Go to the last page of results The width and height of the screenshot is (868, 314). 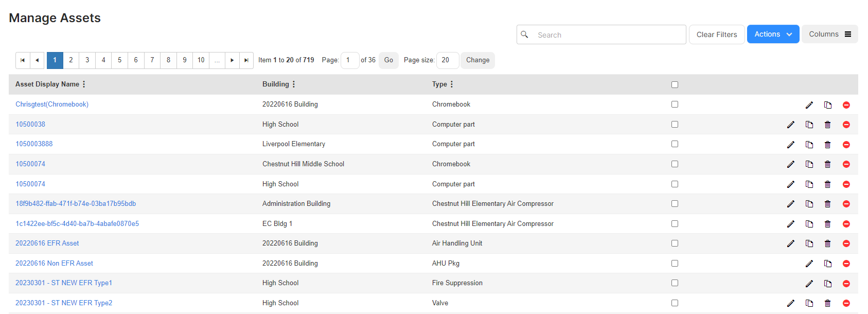(246, 60)
